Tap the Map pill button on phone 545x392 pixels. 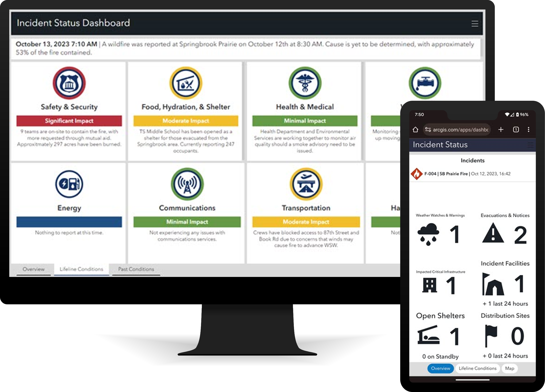(x=509, y=368)
